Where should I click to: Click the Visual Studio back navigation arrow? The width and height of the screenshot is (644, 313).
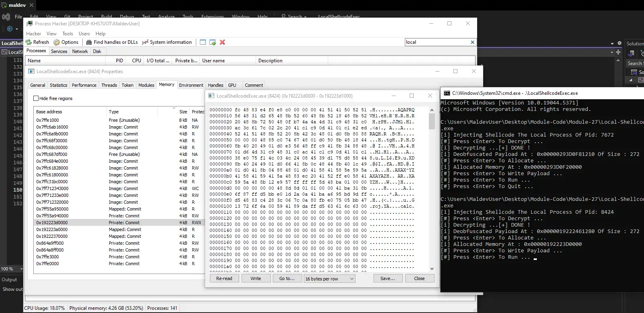[10, 29]
